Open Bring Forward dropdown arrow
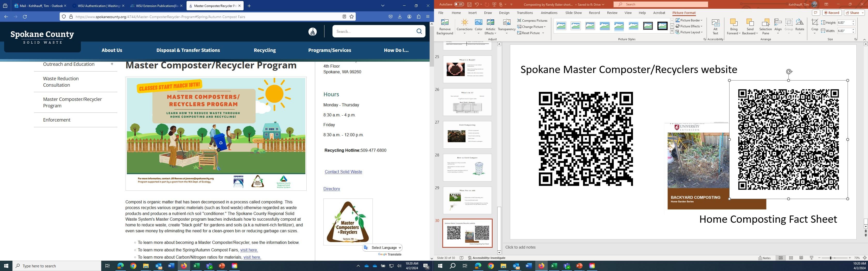This screenshot has height=271, width=868. coord(739,33)
